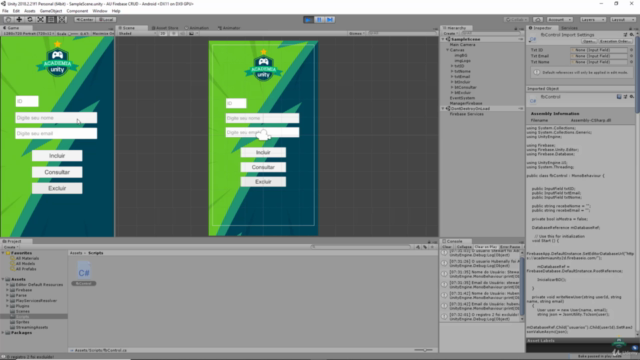Open the Assets menu
640x360 pixels.
(x=30, y=11)
